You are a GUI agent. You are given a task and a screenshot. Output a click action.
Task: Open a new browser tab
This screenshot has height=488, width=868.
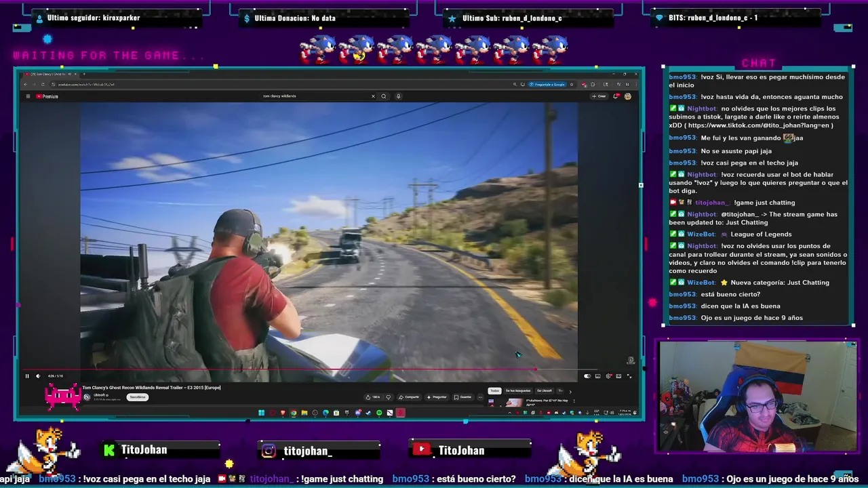click(x=84, y=74)
